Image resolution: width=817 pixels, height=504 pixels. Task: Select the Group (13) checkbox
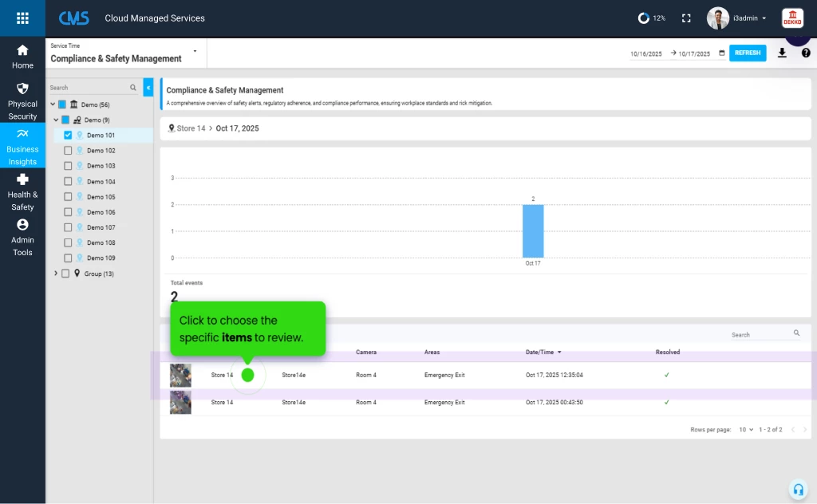65,273
